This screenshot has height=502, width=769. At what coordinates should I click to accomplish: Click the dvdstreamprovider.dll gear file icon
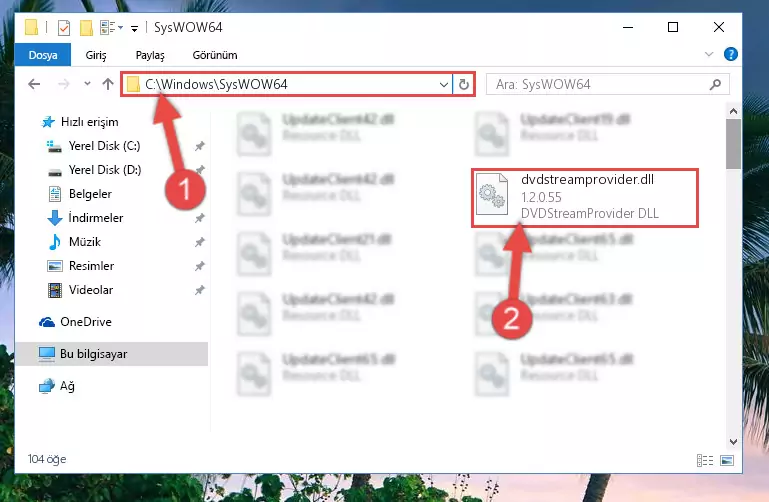491,194
